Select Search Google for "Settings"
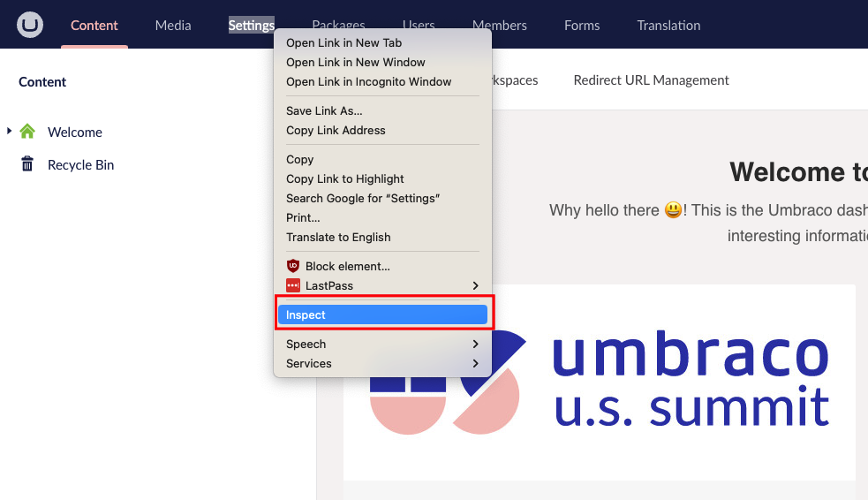Viewport: 868px width, 500px height. [382, 198]
